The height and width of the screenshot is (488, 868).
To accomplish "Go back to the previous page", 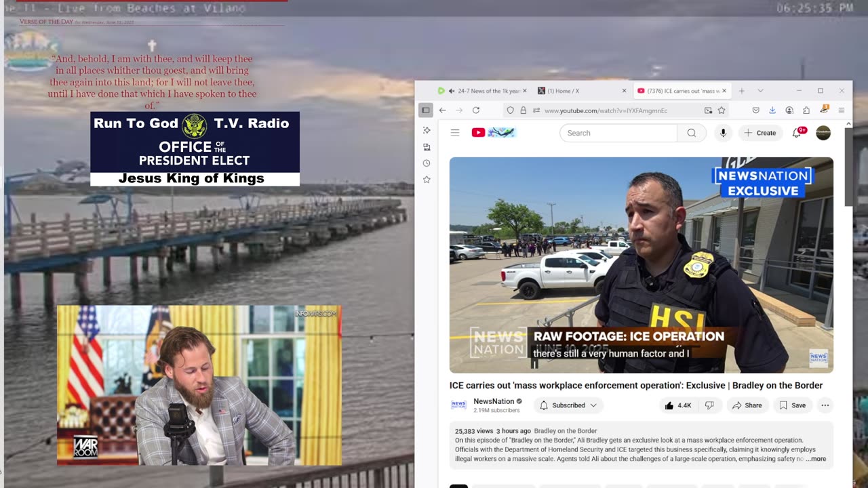I will 442,110.
